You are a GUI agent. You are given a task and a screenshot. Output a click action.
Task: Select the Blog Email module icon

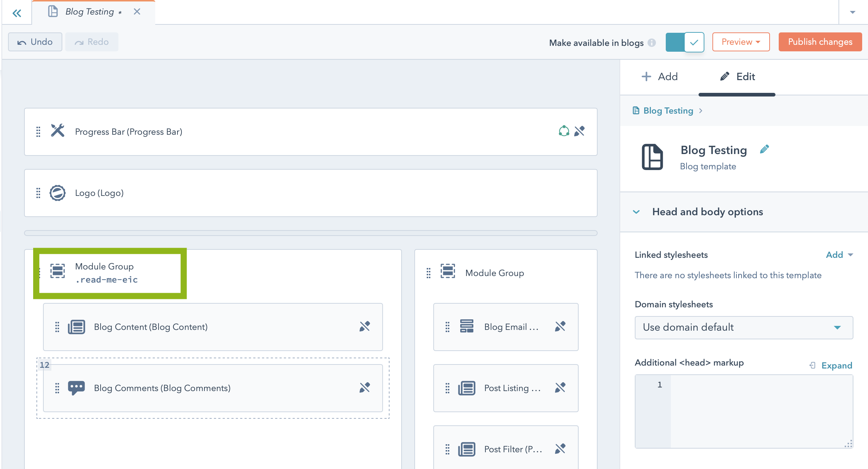(x=467, y=326)
